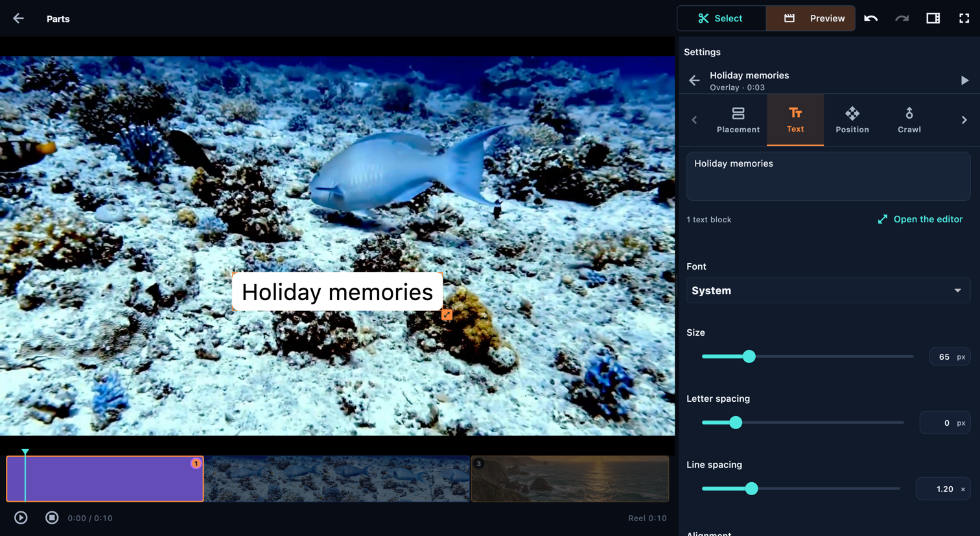Click the Letter spacing slider handle
980x536 pixels.
coord(736,423)
